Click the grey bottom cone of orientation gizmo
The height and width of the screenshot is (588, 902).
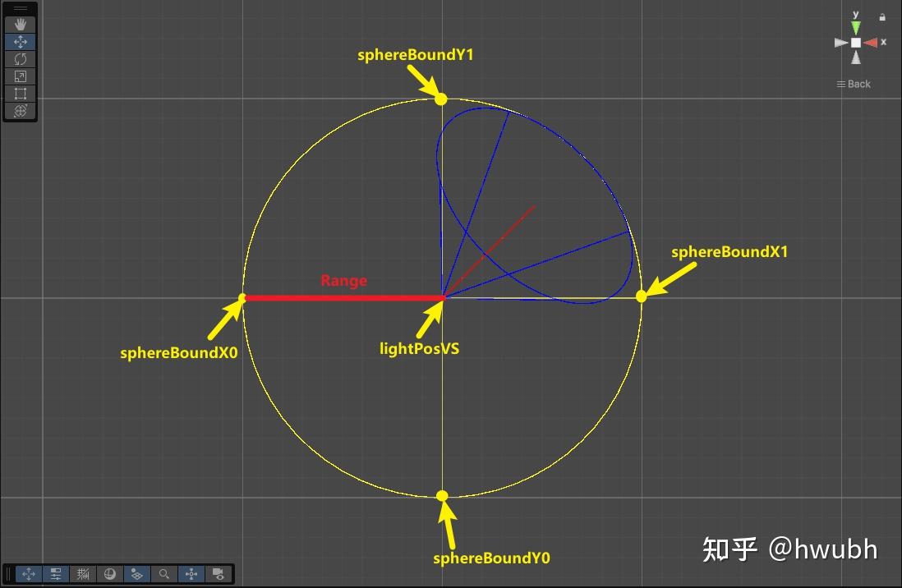point(856,57)
